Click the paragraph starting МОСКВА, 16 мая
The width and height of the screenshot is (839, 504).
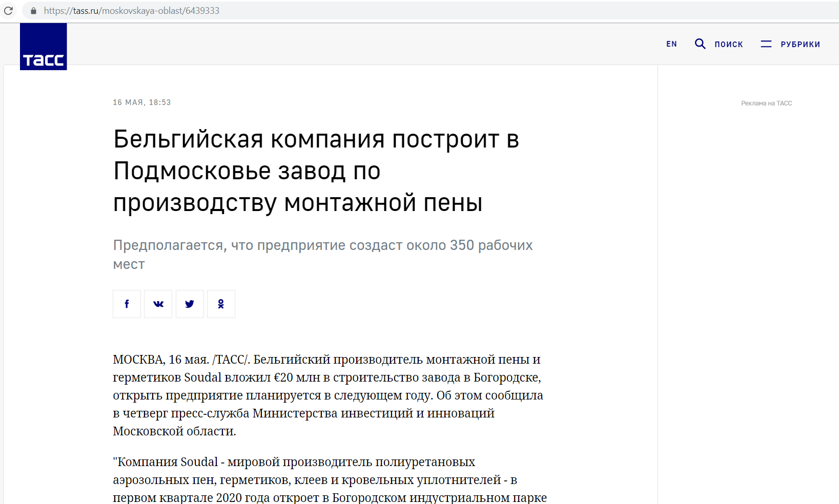(x=328, y=395)
